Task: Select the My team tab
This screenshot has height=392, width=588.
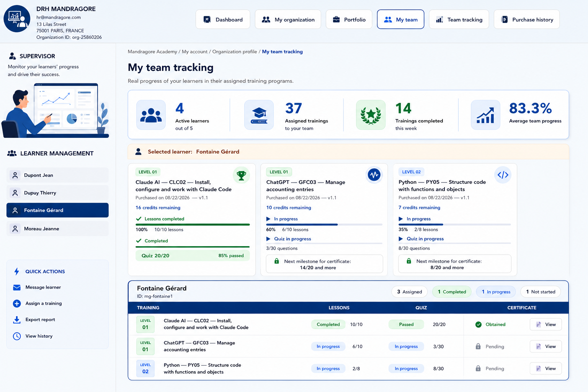Action: pos(400,20)
